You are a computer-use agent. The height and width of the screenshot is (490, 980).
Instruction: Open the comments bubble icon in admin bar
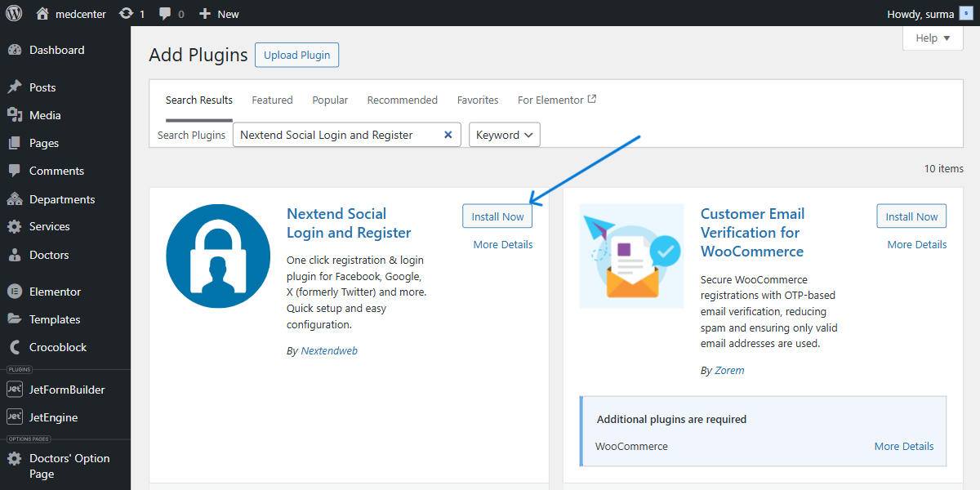(x=165, y=14)
